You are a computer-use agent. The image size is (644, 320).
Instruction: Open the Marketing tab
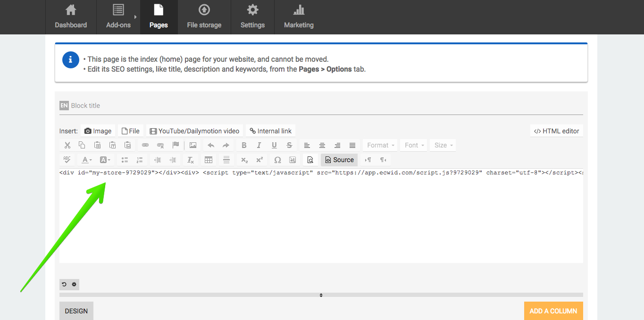click(x=299, y=17)
